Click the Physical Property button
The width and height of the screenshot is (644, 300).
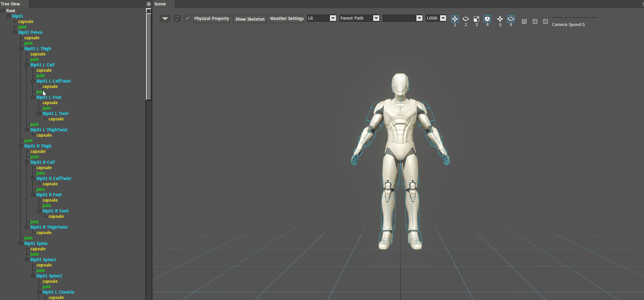[212, 19]
